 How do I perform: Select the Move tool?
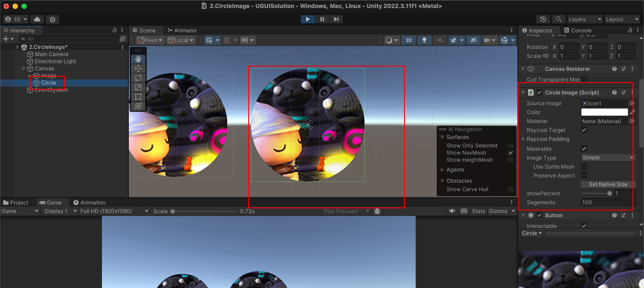[138, 68]
